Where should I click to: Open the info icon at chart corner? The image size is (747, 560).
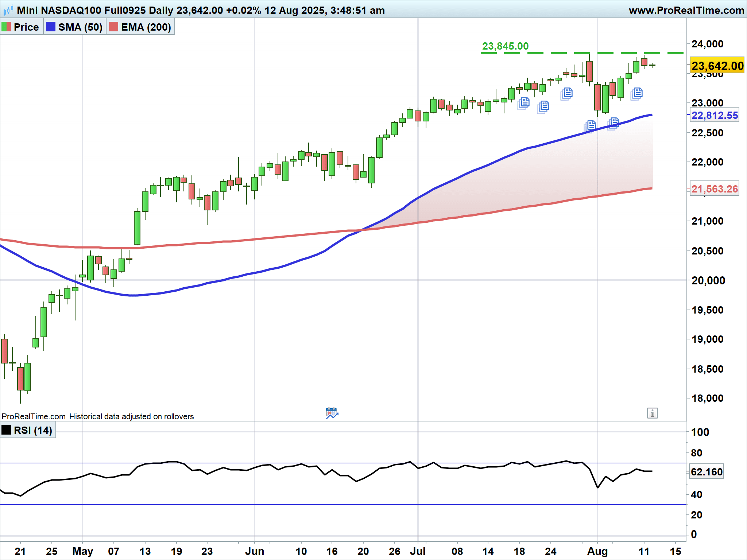(x=652, y=413)
